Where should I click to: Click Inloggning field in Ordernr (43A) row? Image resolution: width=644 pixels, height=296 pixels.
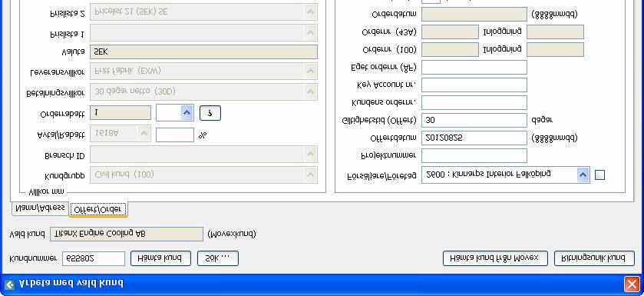(x=555, y=32)
